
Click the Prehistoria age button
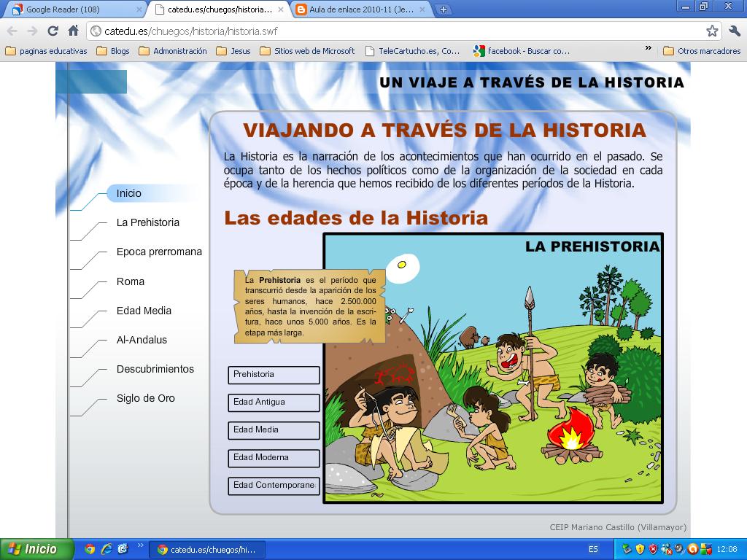tap(274, 375)
